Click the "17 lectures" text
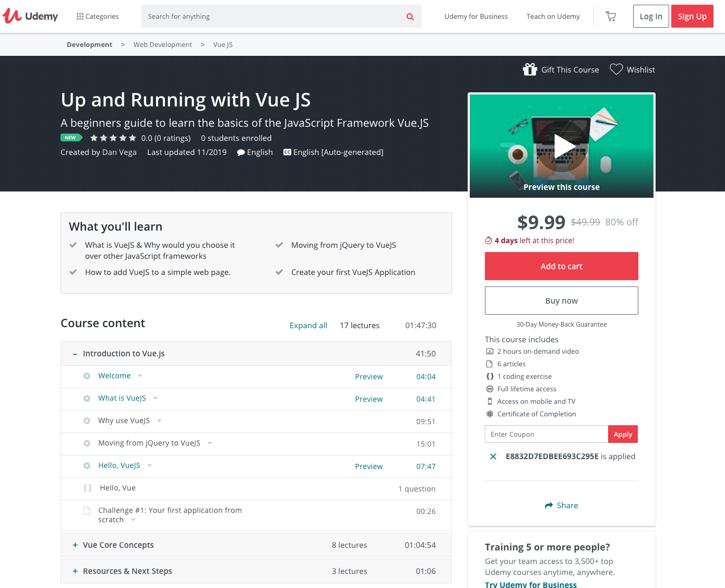The image size is (725, 588). 360,326
